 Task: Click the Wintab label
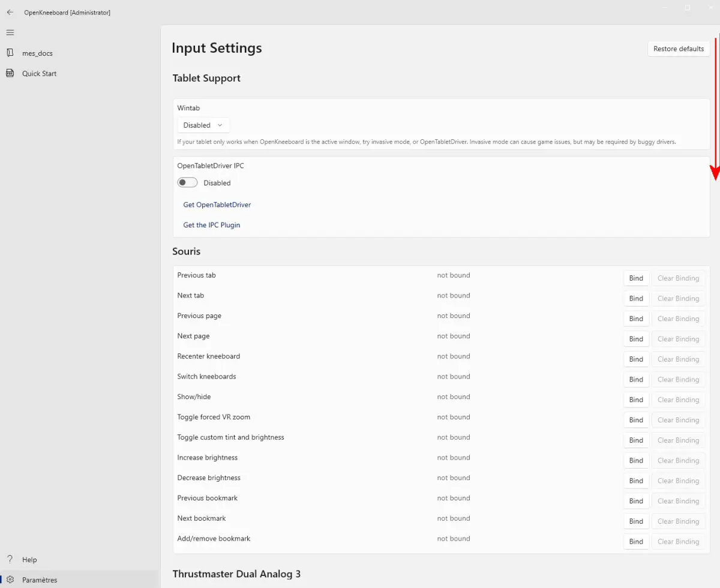click(x=188, y=108)
